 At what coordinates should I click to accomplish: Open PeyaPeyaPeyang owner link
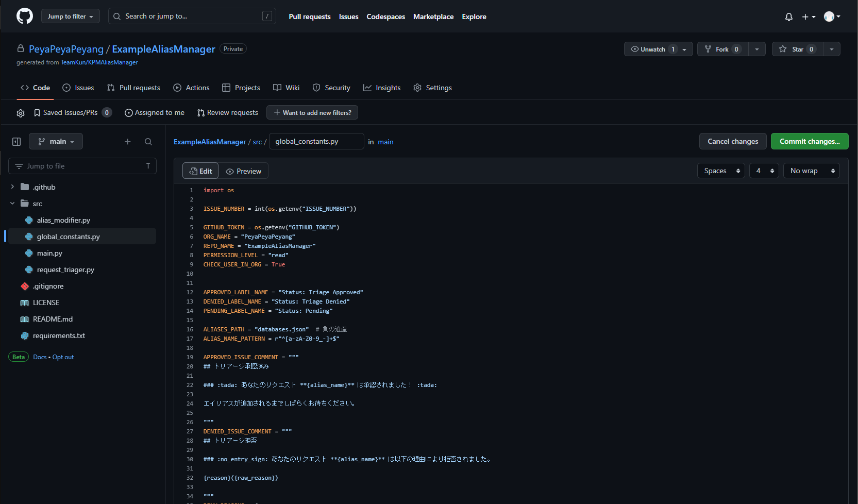[x=66, y=49]
